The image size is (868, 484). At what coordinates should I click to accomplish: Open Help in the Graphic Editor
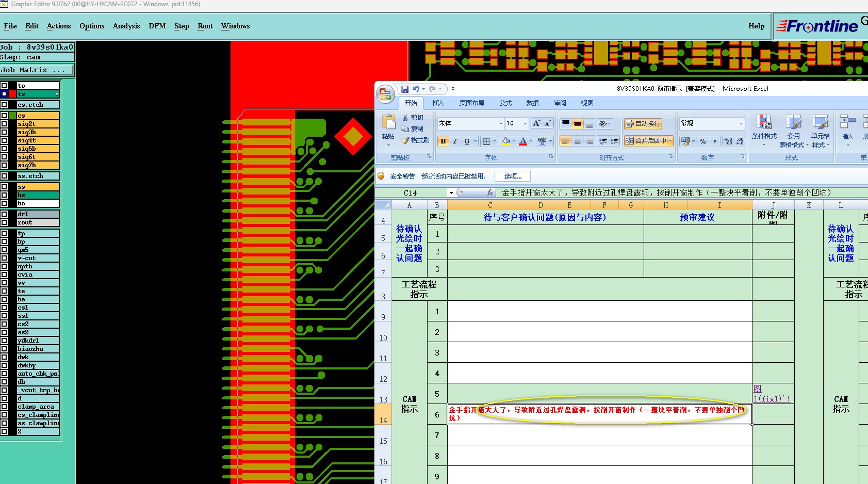click(x=757, y=26)
